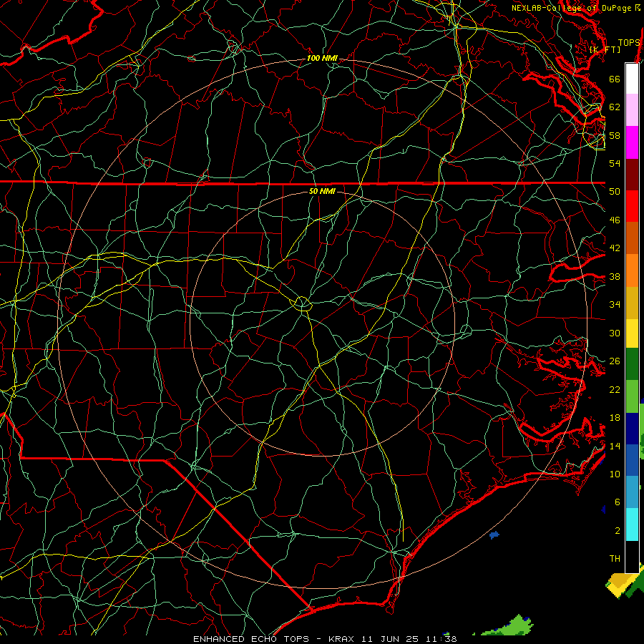Image resolution: width=644 pixels, height=644 pixels.
Task: Click the '[K FT]' units label
Action: pyautogui.click(x=605, y=49)
